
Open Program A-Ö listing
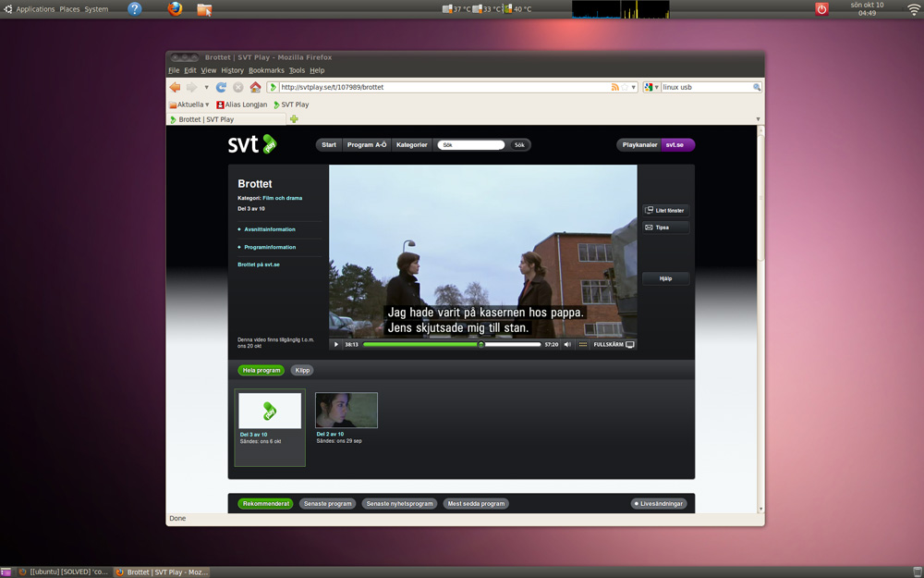coord(367,144)
